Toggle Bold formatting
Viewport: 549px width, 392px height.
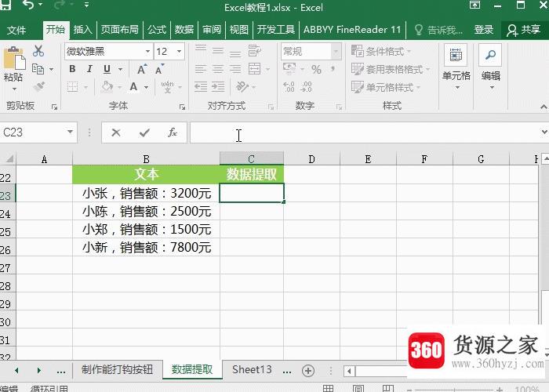(72, 69)
